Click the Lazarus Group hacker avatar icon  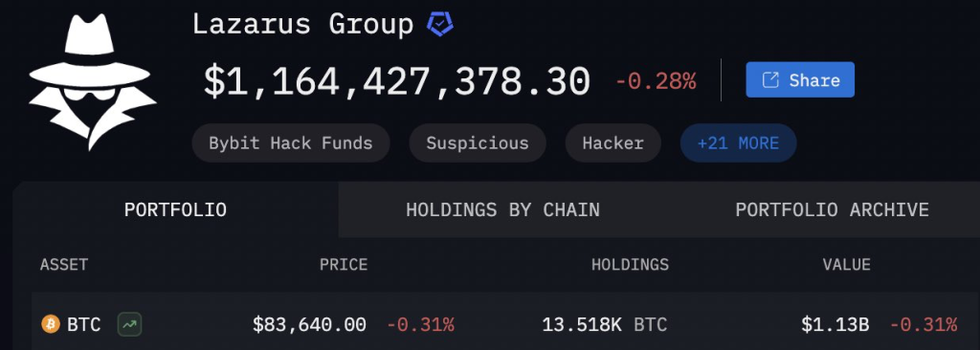[x=92, y=81]
